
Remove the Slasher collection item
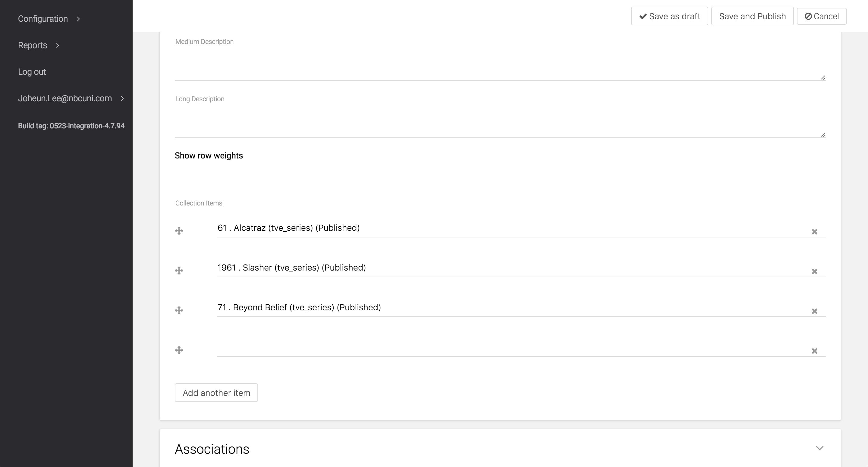(x=814, y=271)
